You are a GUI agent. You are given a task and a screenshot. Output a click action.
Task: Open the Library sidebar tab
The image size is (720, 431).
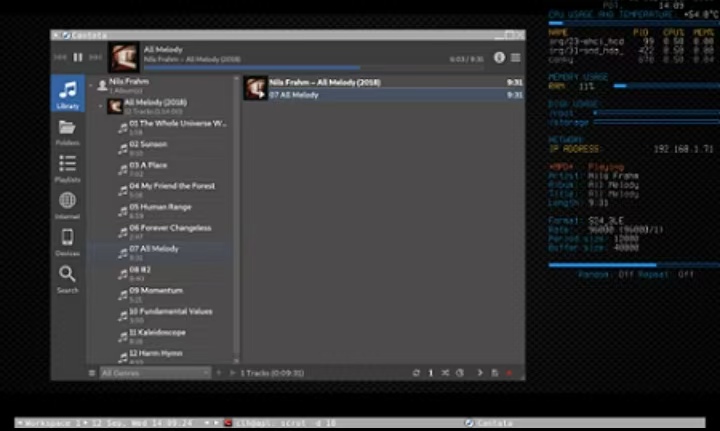[x=68, y=93]
